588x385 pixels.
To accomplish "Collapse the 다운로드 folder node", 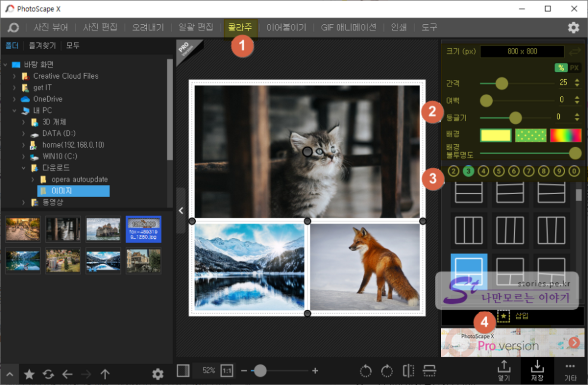I will (23, 168).
